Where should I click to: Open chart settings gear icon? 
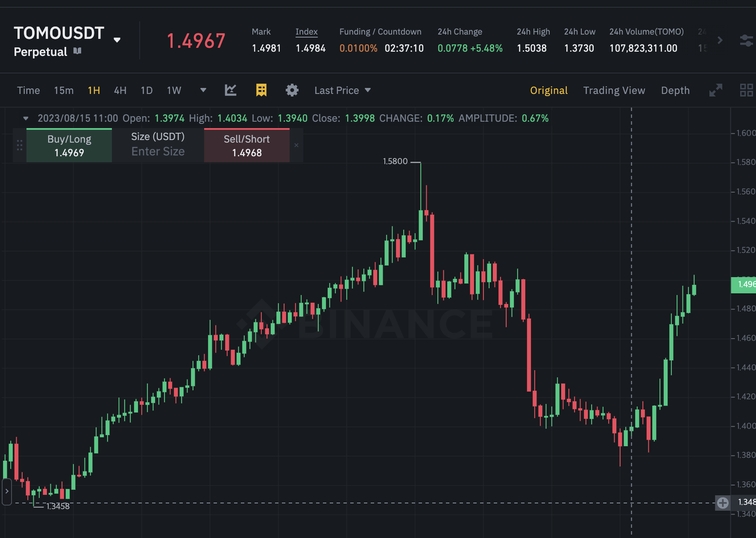point(292,90)
